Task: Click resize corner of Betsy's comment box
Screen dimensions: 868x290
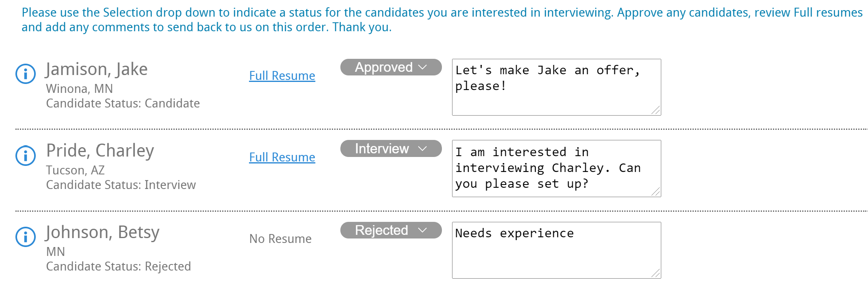Action: 656,273
